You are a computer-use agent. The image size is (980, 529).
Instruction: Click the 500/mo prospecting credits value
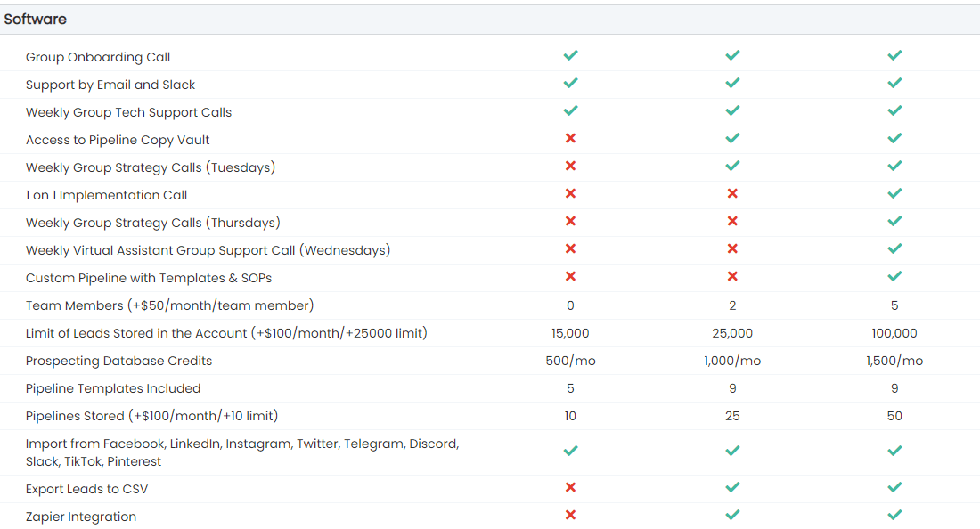point(570,361)
